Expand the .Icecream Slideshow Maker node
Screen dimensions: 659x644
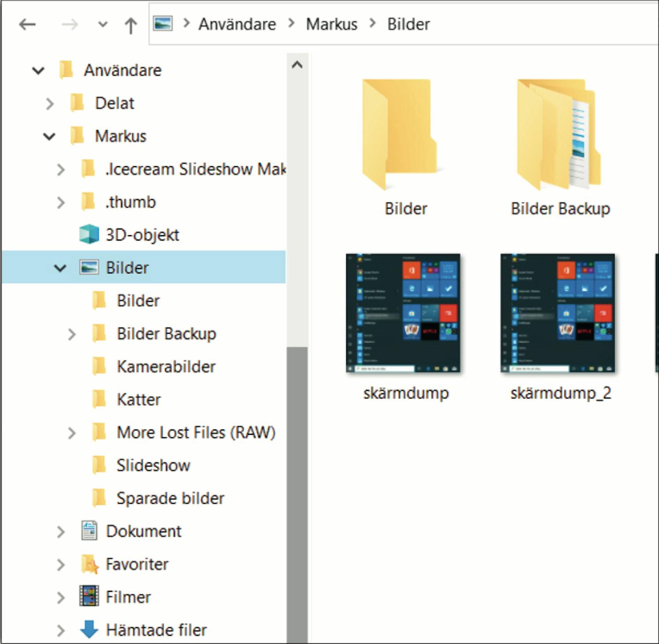click(61, 170)
